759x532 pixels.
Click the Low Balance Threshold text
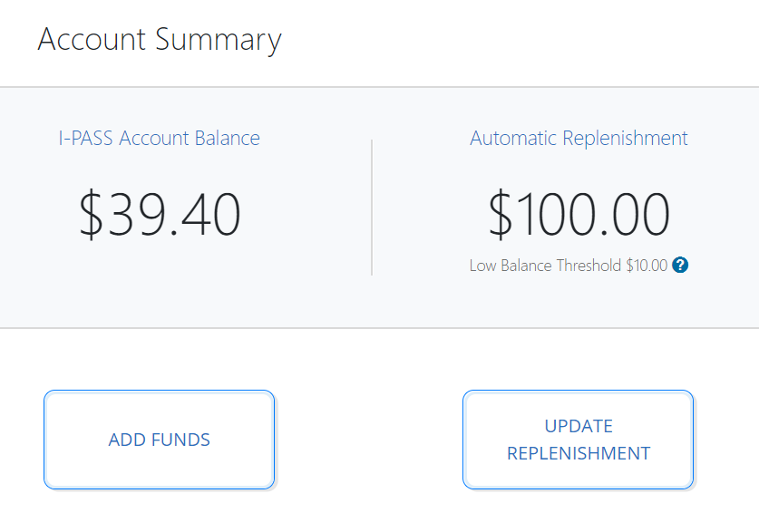(x=546, y=266)
